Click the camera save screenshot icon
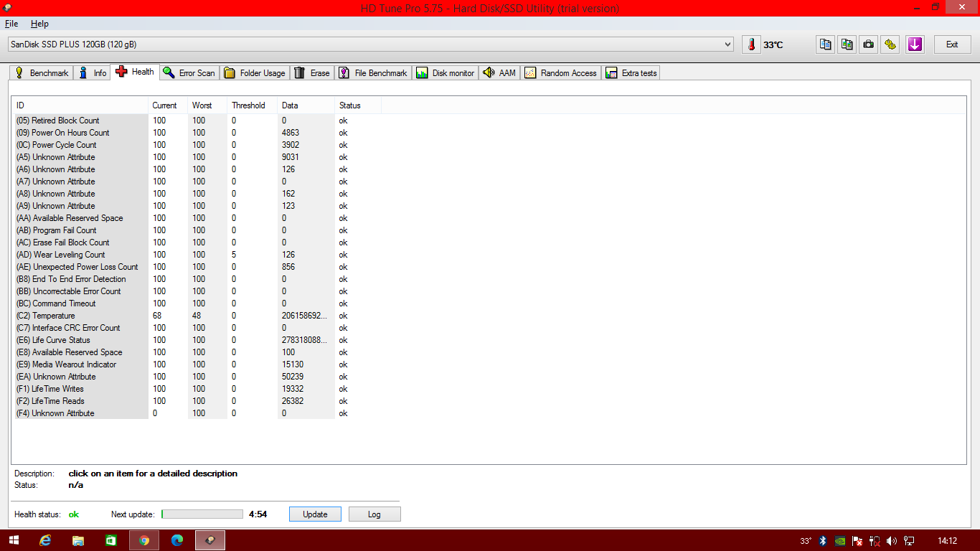The height and width of the screenshot is (551, 980). pos(869,44)
